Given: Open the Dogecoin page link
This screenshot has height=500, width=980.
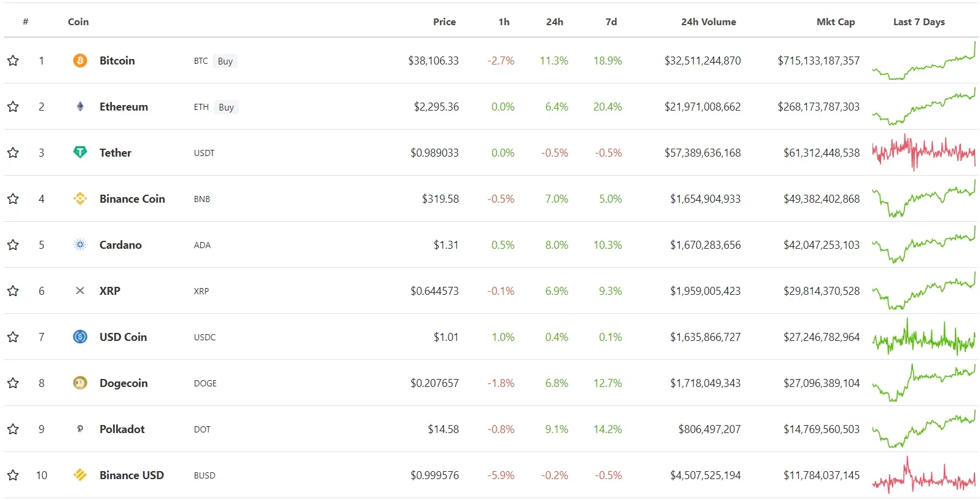Looking at the screenshot, I should [x=123, y=383].
